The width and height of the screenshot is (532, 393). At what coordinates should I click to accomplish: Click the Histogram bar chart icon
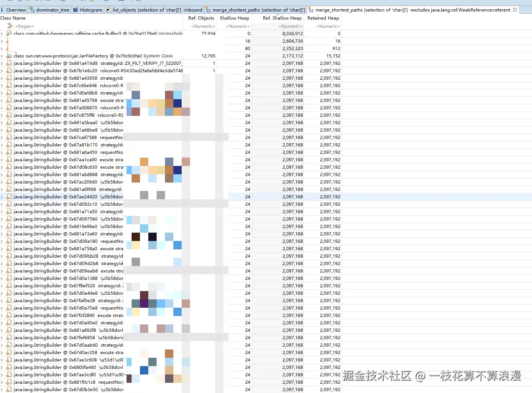[75, 9]
